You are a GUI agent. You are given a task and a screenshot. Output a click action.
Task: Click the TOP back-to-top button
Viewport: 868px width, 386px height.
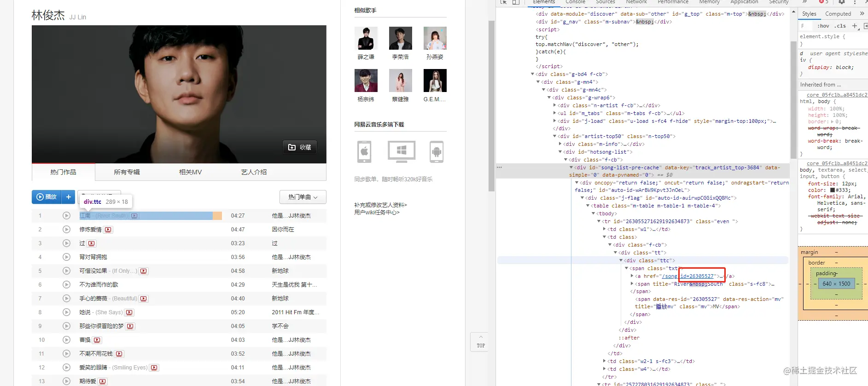[481, 342]
